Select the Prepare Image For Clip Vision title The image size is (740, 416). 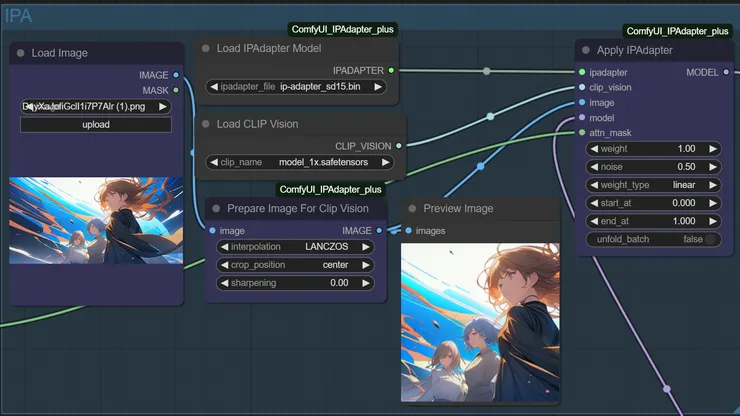298,208
